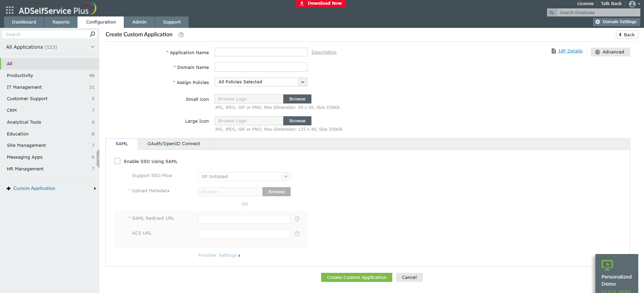
Task: Cancel the custom application form
Action: [409, 277]
